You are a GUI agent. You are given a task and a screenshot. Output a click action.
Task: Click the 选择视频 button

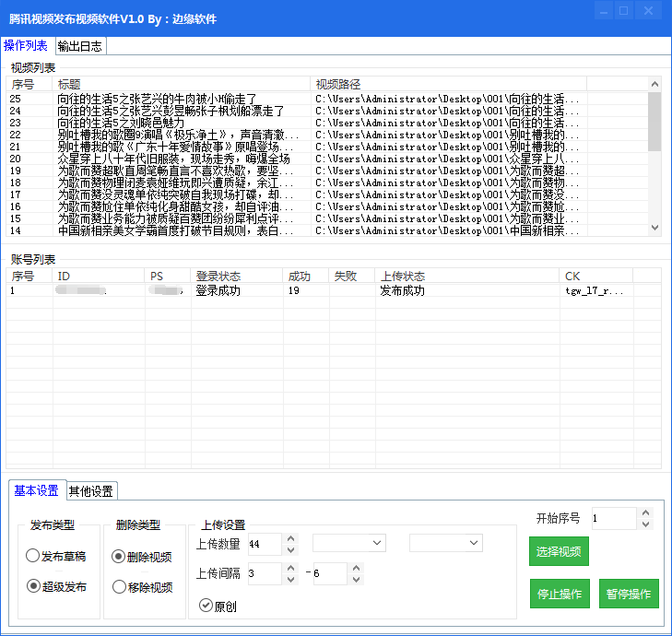point(559,551)
